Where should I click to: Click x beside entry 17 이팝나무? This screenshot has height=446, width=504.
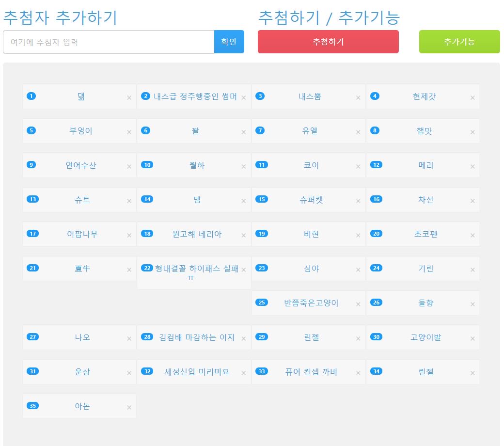(129, 236)
